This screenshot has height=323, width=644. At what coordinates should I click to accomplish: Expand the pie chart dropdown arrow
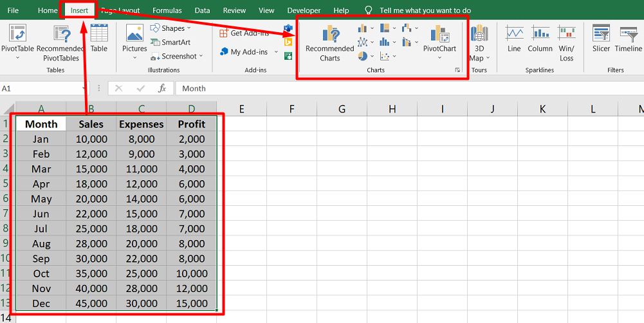(x=372, y=56)
